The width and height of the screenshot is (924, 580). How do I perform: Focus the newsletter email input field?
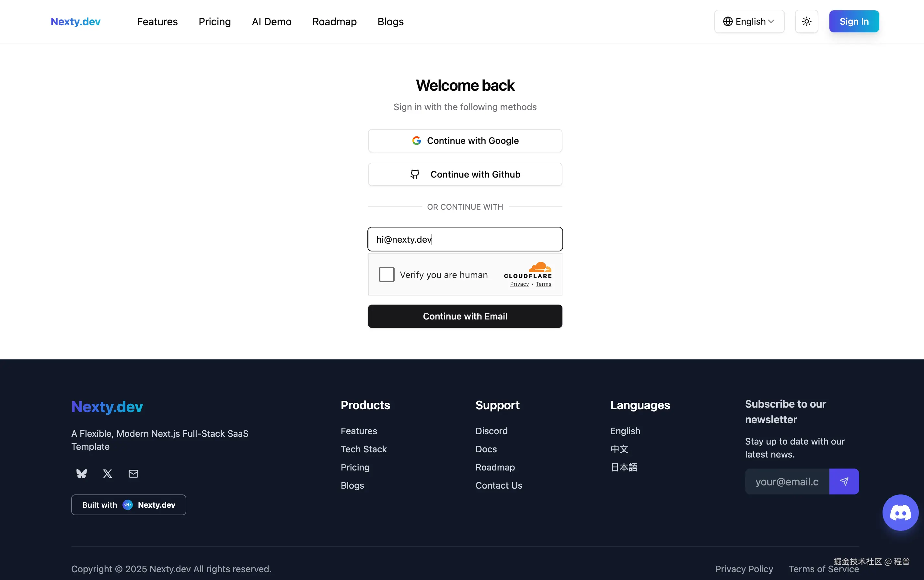coord(787,481)
